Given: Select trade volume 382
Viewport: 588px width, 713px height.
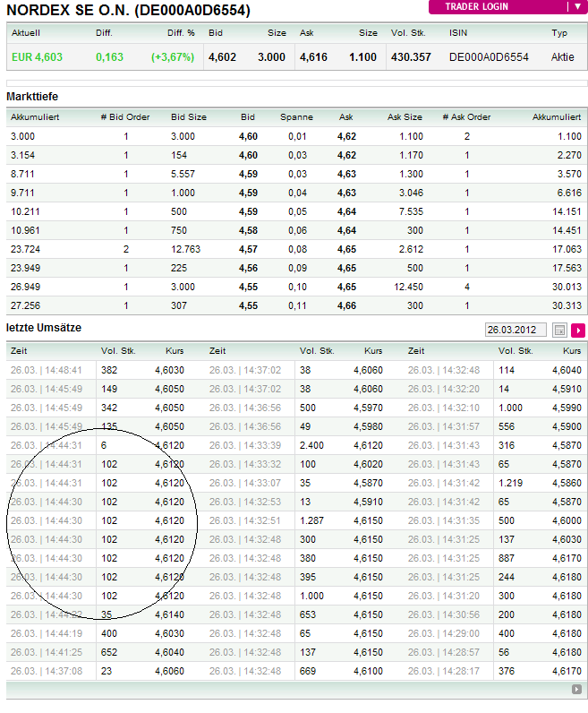Looking at the screenshot, I should (x=109, y=371).
